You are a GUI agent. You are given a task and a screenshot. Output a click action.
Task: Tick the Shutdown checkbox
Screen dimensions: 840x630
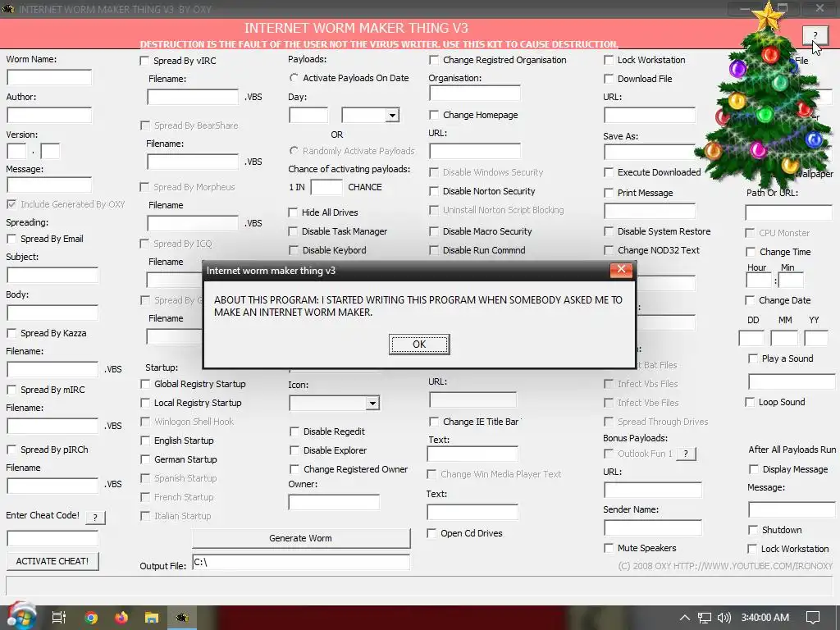[x=753, y=530]
